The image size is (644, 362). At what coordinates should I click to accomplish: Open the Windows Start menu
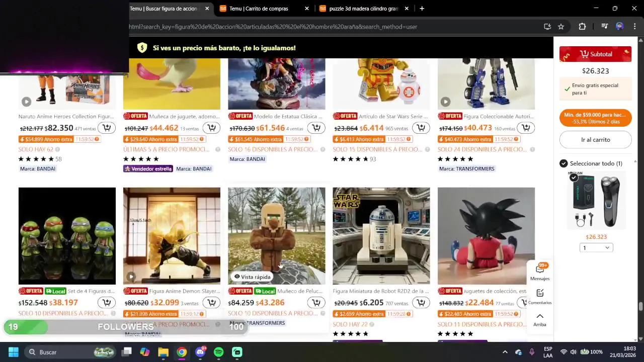pos(13,352)
